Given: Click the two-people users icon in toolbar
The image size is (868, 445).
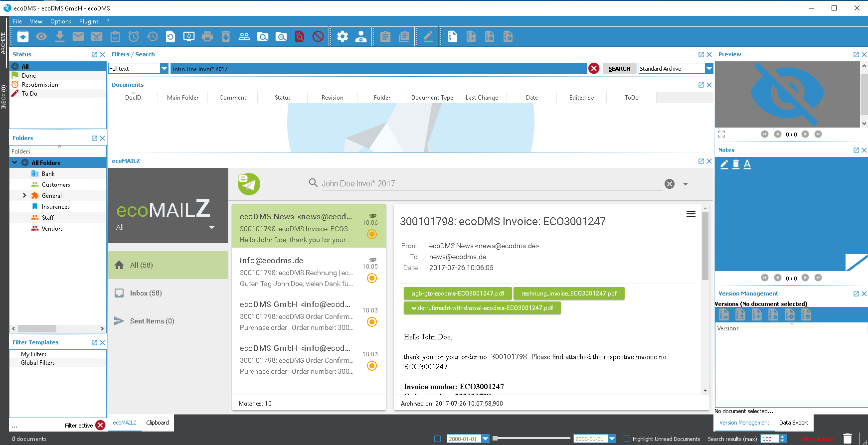Looking at the screenshot, I should click(x=244, y=36).
